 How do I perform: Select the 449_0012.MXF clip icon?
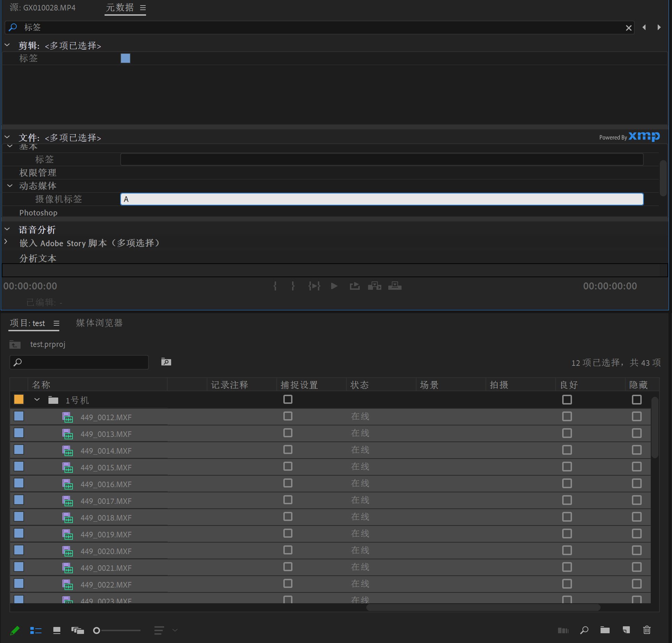tap(68, 417)
